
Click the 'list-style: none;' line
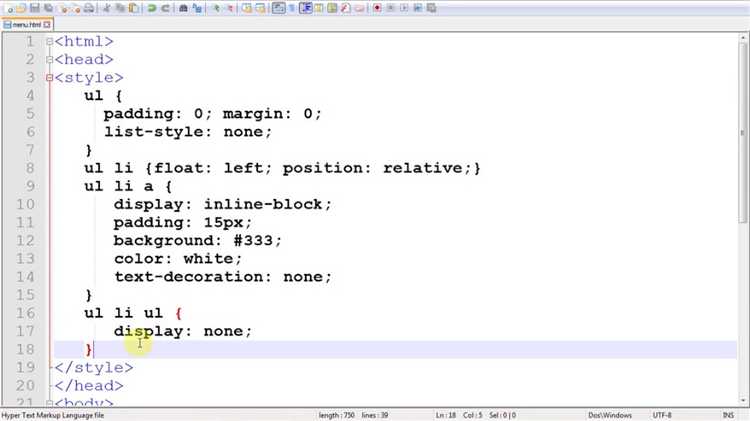pyautogui.click(x=188, y=132)
